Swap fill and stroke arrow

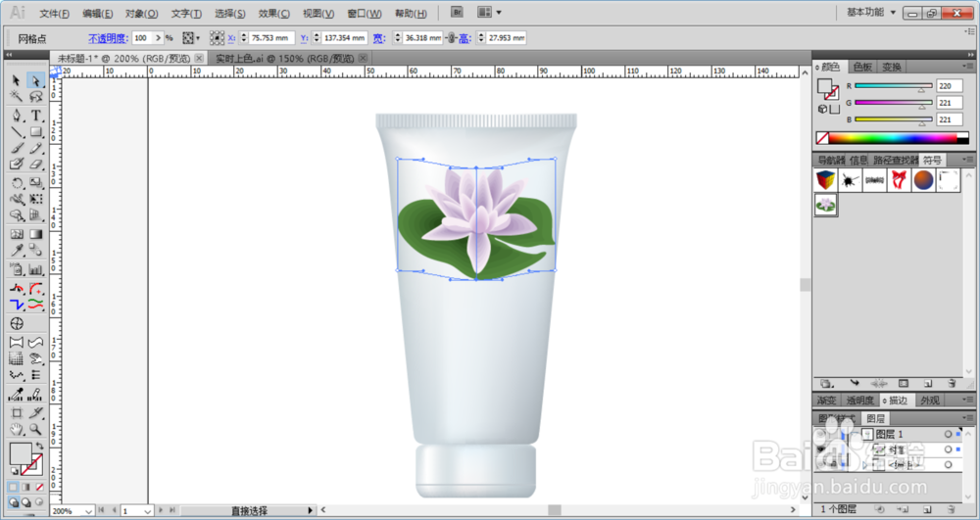point(39,446)
